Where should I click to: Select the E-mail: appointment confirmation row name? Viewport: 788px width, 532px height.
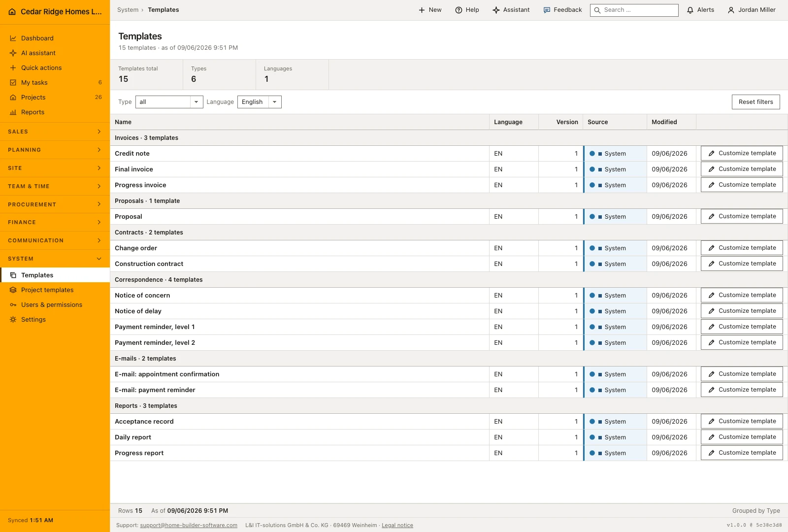(167, 374)
